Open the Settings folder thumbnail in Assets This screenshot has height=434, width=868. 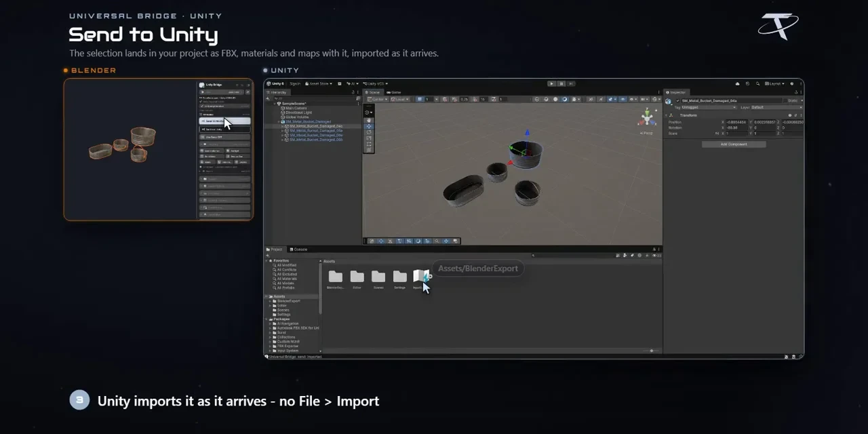pyautogui.click(x=400, y=278)
